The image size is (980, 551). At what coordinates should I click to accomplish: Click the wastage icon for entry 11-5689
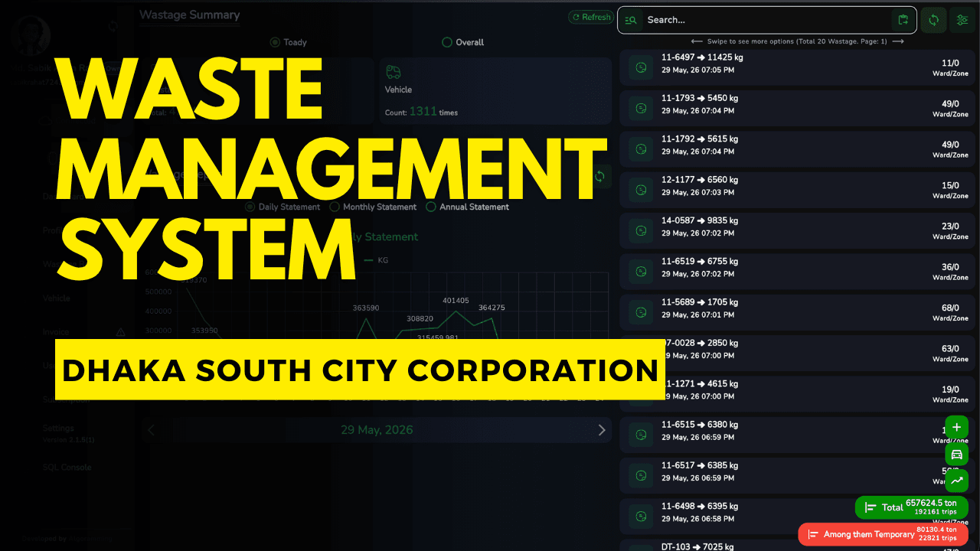pos(641,312)
